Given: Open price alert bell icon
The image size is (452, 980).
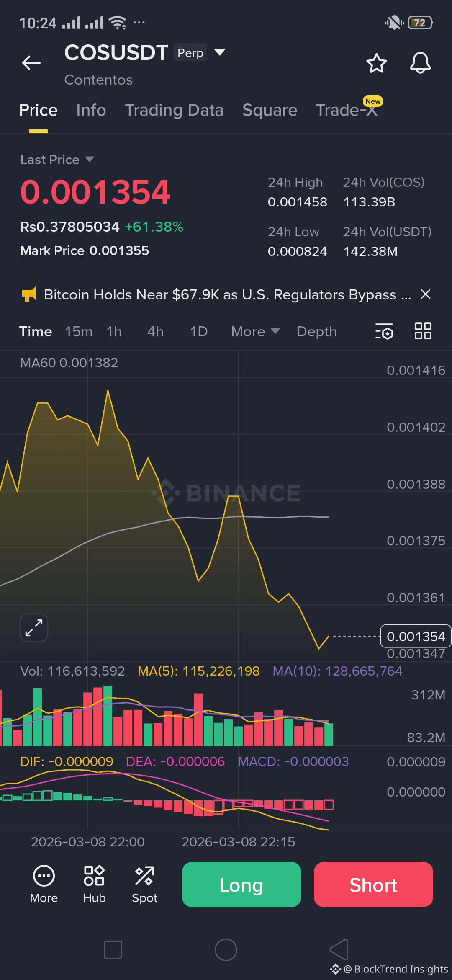Looking at the screenshot, I should [420, 63].
